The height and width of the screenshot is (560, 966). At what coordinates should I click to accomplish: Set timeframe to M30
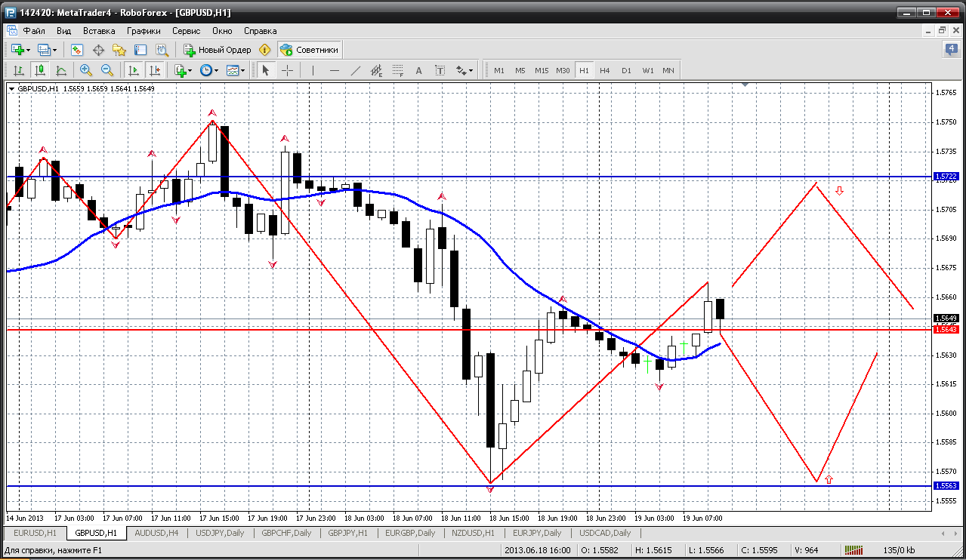563,70
